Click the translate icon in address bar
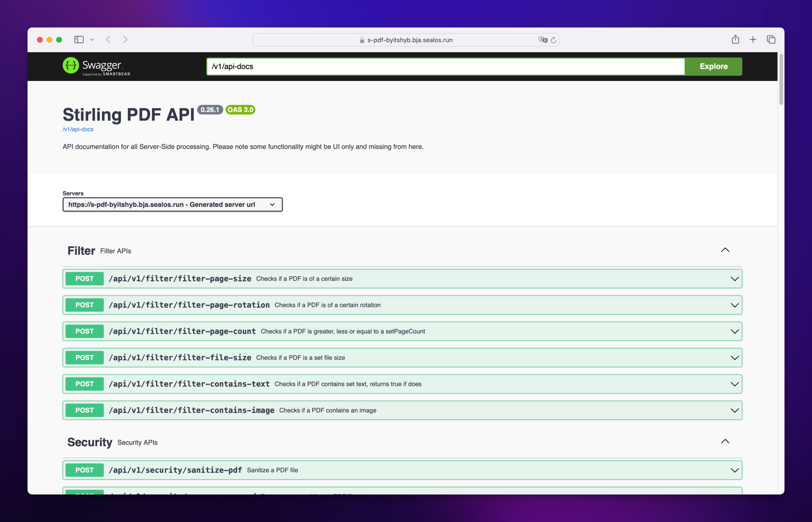Image resolution: width=812 pixels, height=522 pixels. pyautogui.click(x=543, y=40)
